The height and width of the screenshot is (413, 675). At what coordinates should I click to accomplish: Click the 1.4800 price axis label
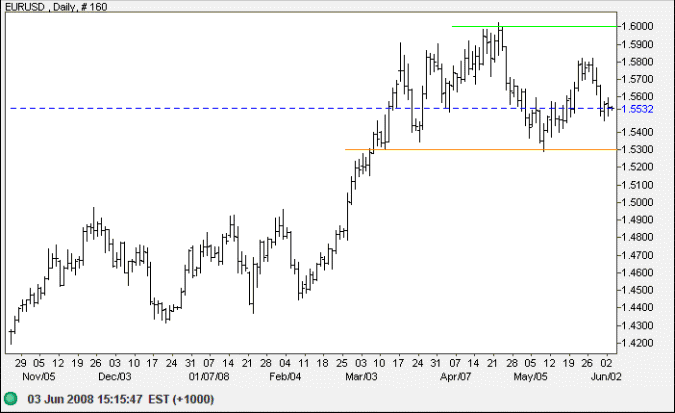[x=638, y=237]
